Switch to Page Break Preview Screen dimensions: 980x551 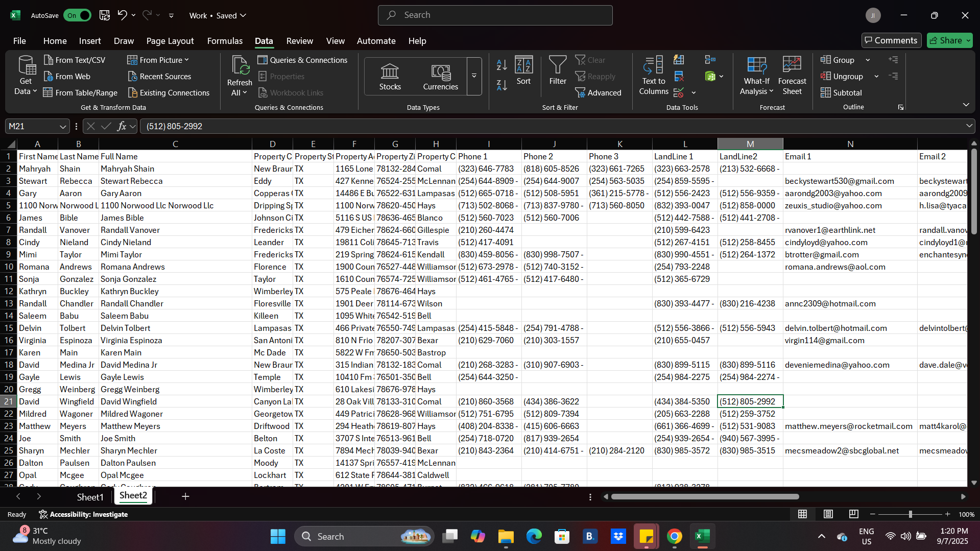click(854, 514)
